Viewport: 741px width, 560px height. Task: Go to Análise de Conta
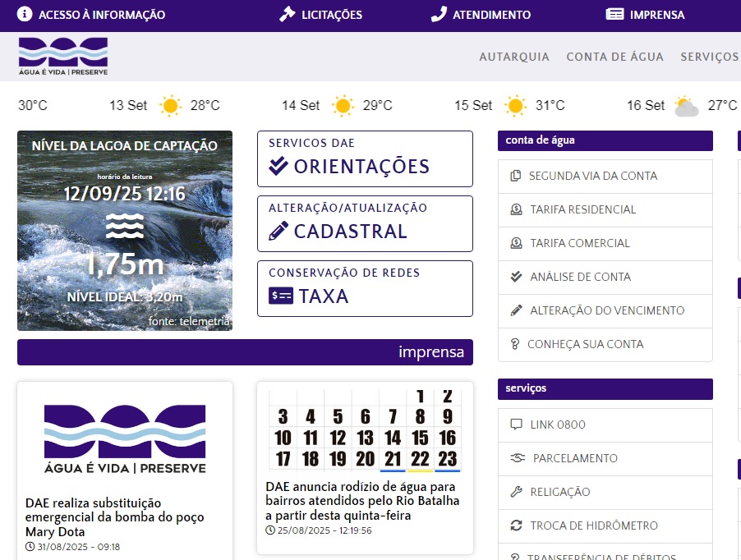[580, 277]
